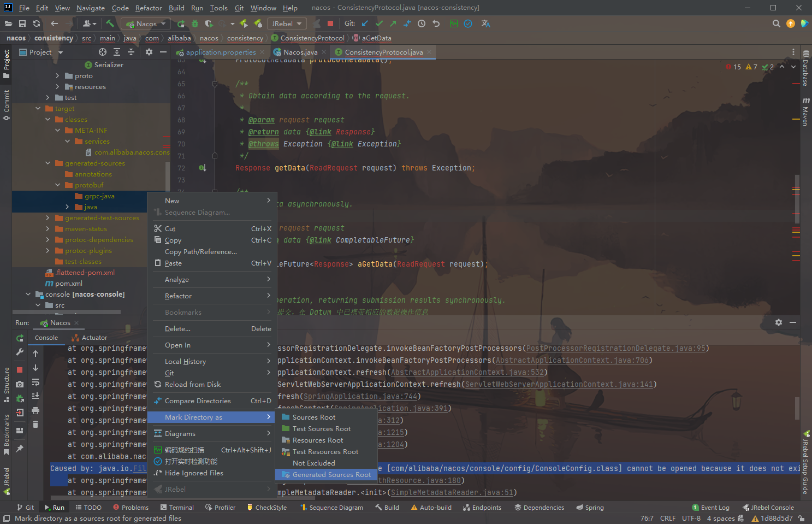Toggle soft-wrap in the console
The height and width of the screenshot is (524, 812).
click(x=35, y=382)
